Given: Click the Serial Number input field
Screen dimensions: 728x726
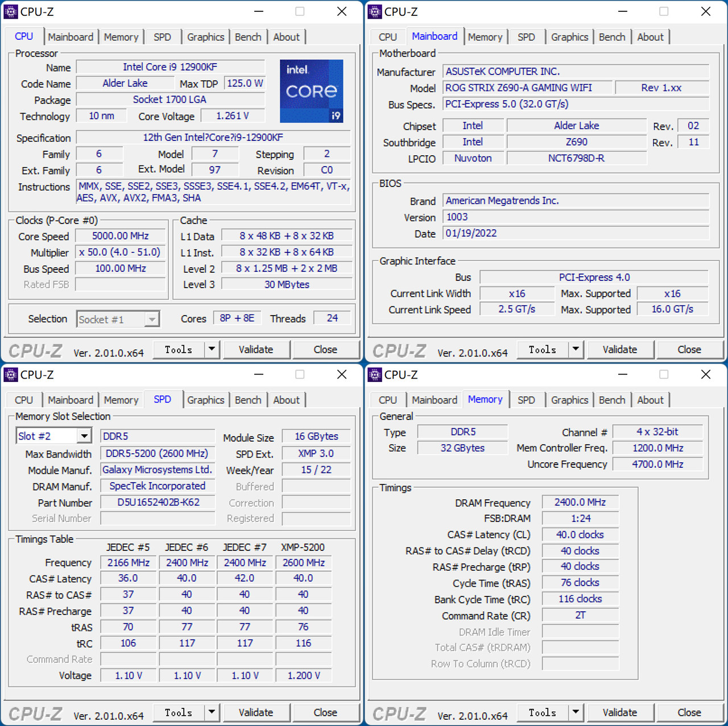Looking at the screenshot, I should click(x=158, y=518).
